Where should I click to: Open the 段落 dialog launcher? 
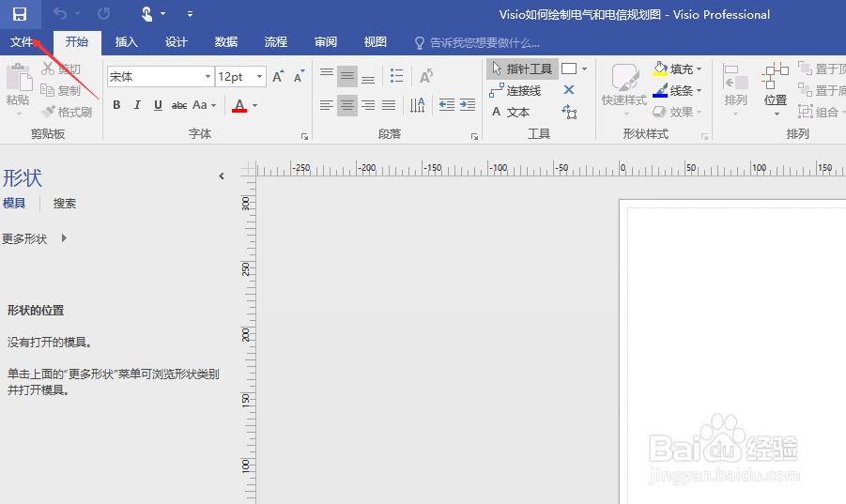click(x=474, y=137)
